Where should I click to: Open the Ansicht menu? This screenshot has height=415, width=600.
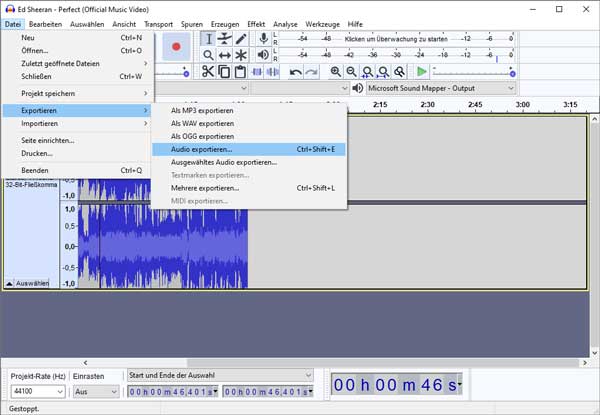coord(124,24)
